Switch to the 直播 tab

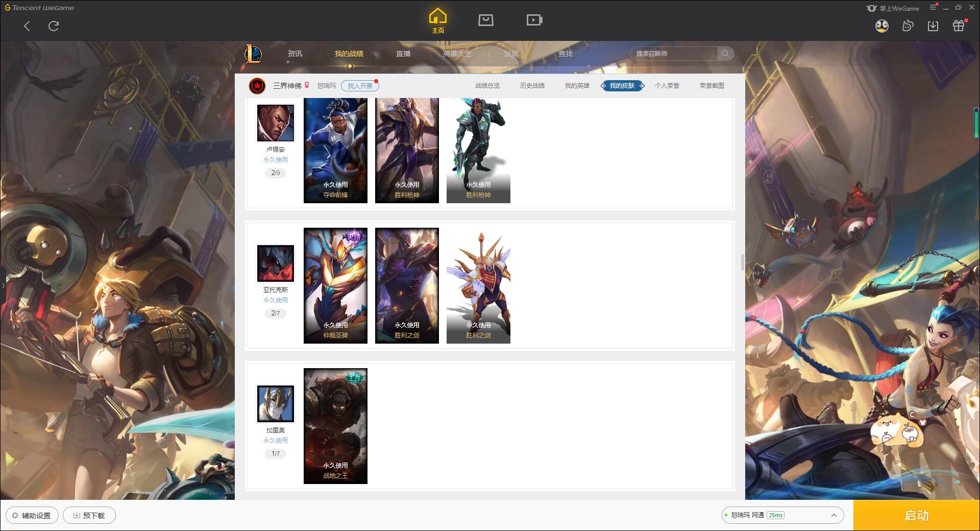click(x=403, y=54)
